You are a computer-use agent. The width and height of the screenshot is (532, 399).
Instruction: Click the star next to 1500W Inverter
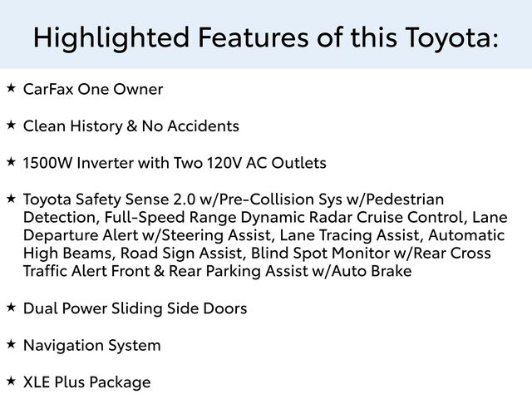click(11, 161)
